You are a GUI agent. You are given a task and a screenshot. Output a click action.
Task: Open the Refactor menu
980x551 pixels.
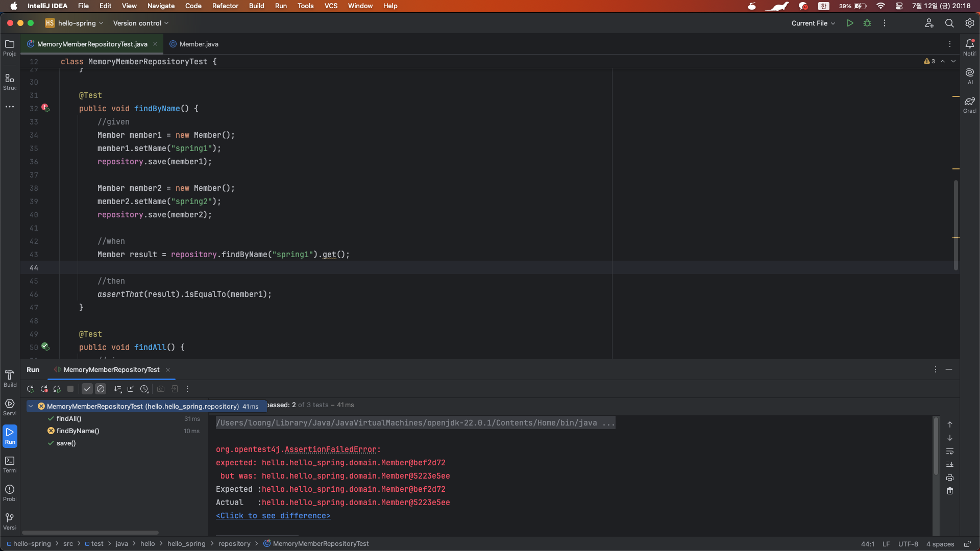pos(225,6)
